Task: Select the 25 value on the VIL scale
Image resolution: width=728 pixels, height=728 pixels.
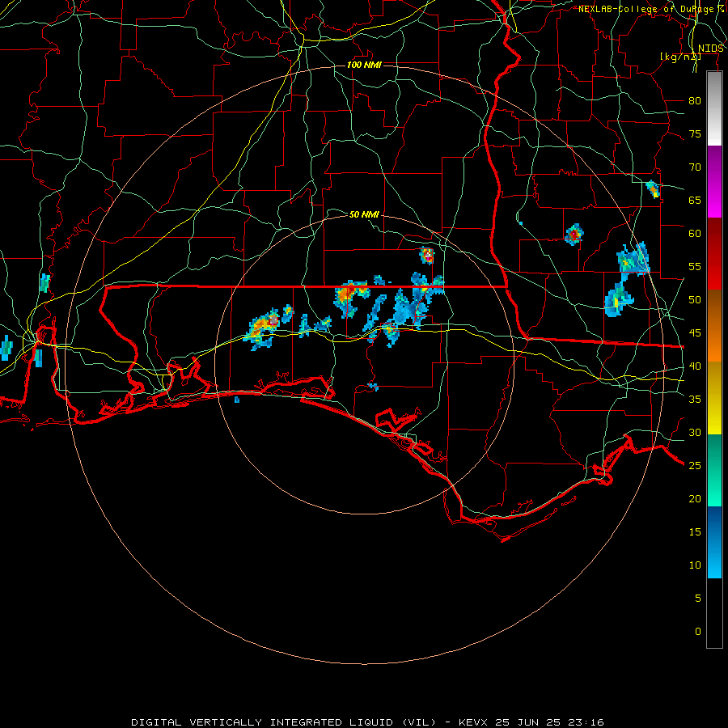Action: 695,466
